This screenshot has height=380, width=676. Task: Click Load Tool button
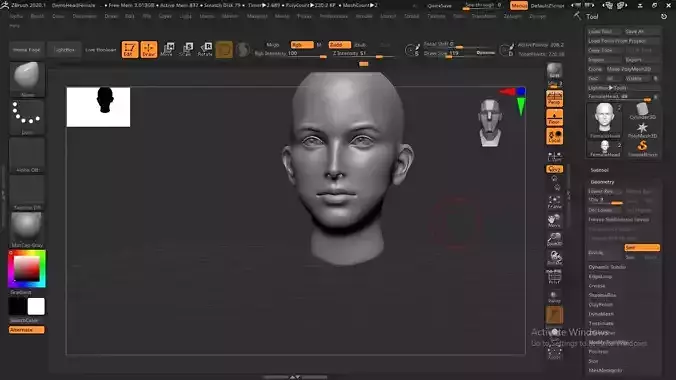[x=604, y=31]
